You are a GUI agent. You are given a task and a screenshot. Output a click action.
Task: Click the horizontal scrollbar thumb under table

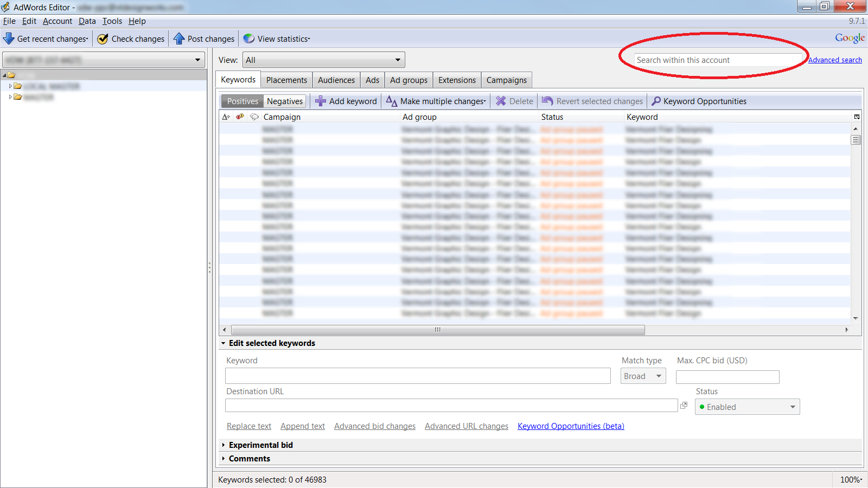(438, 330)
